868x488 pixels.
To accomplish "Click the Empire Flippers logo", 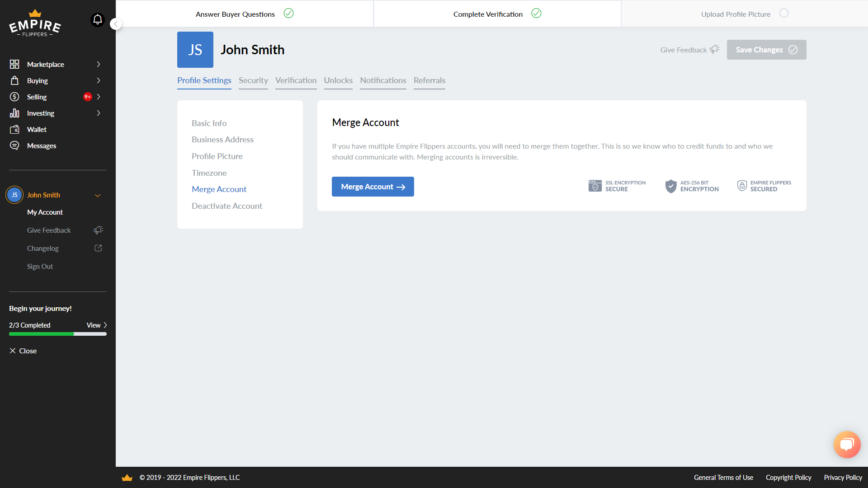I will (x=35, y=23).
